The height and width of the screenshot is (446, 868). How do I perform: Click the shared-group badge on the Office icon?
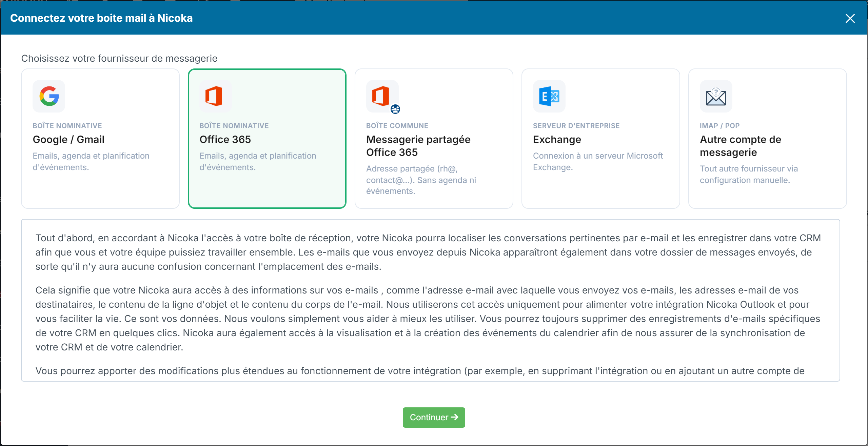click(x=395, y=109)
